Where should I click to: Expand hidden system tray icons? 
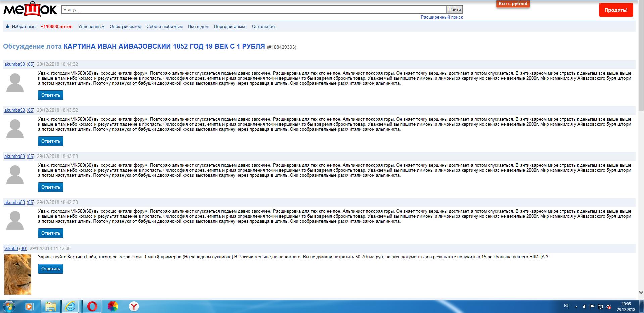[576, 306]
